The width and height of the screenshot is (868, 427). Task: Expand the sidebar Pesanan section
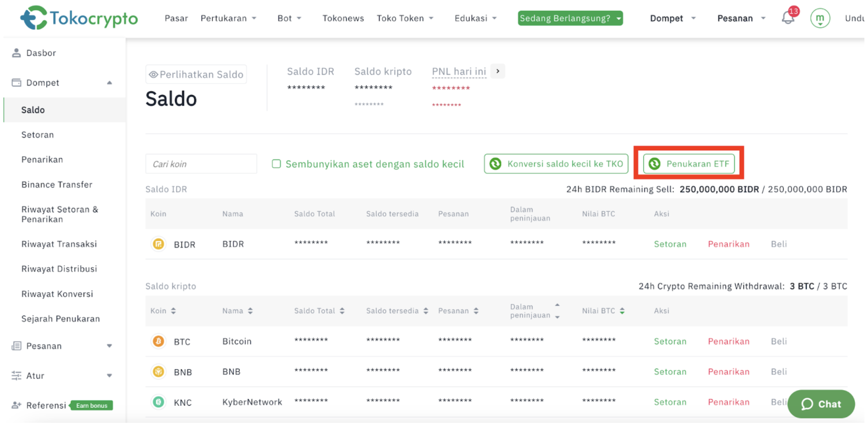(x=109, y=346)
